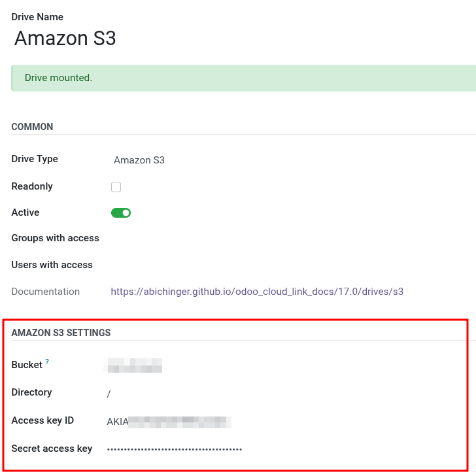
Task: Click the blurred Bucket name field
Action: 135,365
